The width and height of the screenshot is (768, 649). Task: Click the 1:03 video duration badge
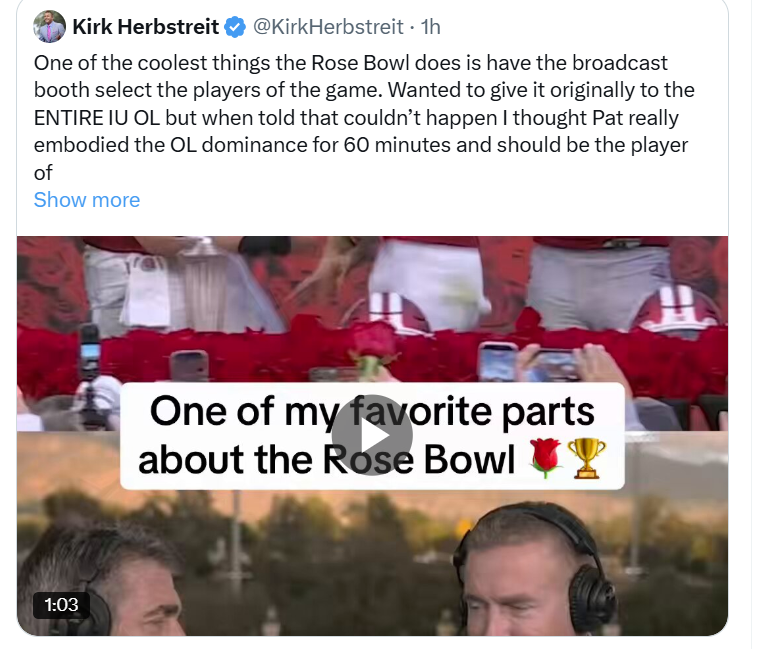[60, 604]
